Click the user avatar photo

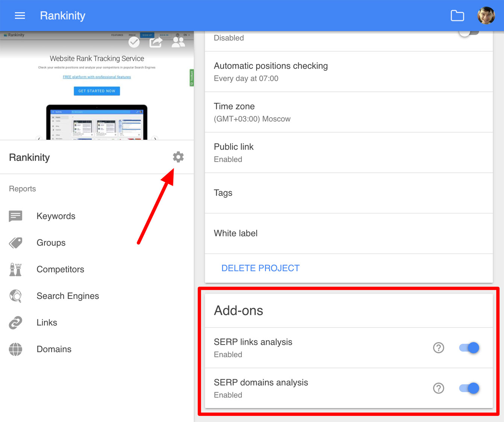point(486,15)
